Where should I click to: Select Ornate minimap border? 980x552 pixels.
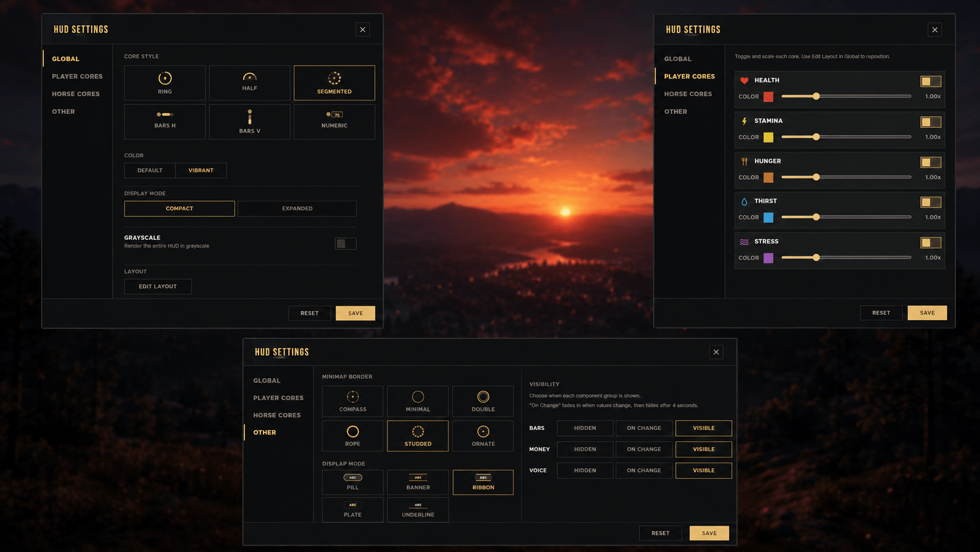483,436
